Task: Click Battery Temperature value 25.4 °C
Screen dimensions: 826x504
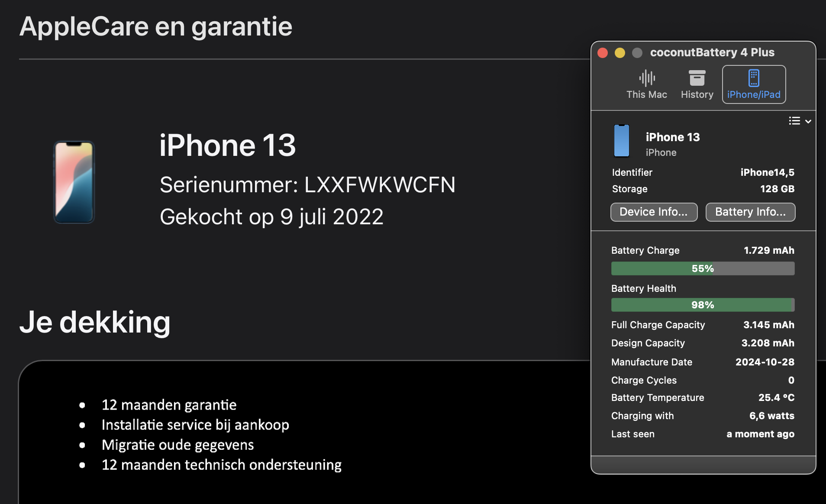Action: pos(776,397)
